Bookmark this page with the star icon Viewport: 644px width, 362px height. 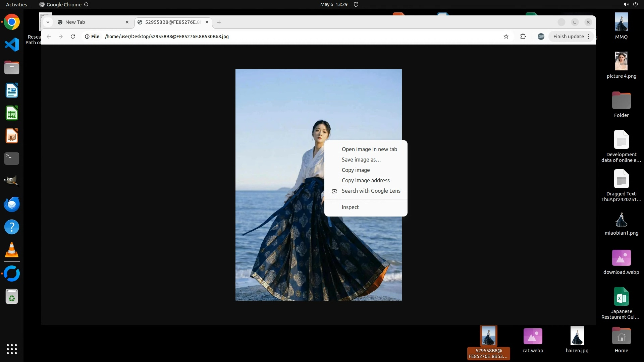pyautogui.click(x=506, y=37)
